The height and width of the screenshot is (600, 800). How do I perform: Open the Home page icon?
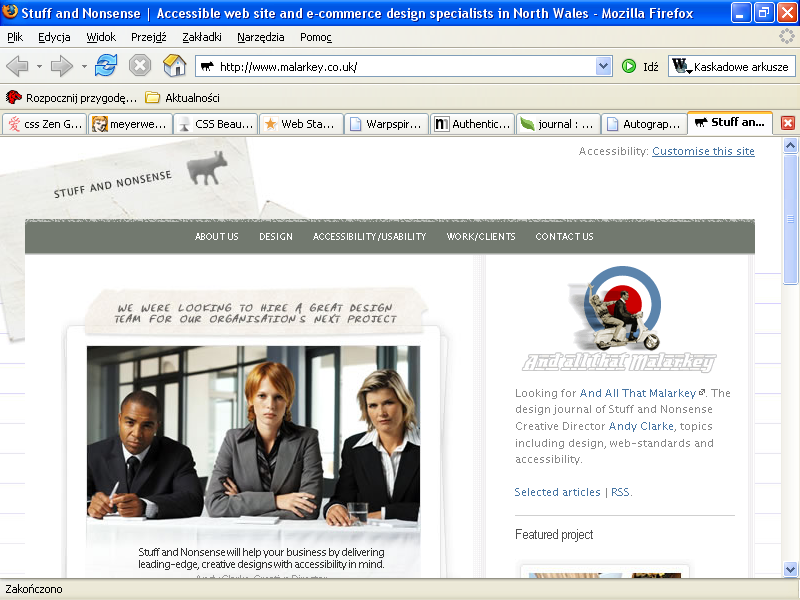(174, 66)
